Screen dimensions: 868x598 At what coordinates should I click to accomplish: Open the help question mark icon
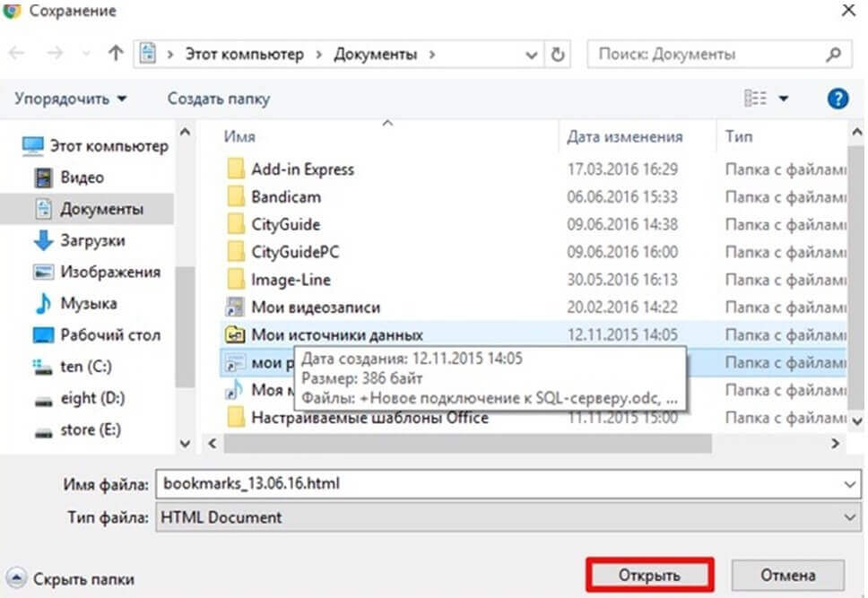838,99
